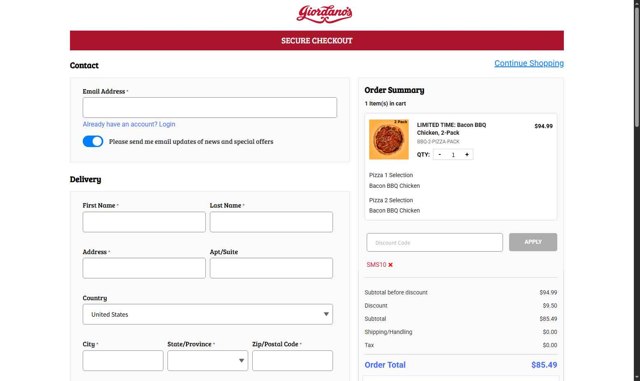The image size is (640, 381).
Task: Toggle email updates and special offers switch
Action: (93, 141)
